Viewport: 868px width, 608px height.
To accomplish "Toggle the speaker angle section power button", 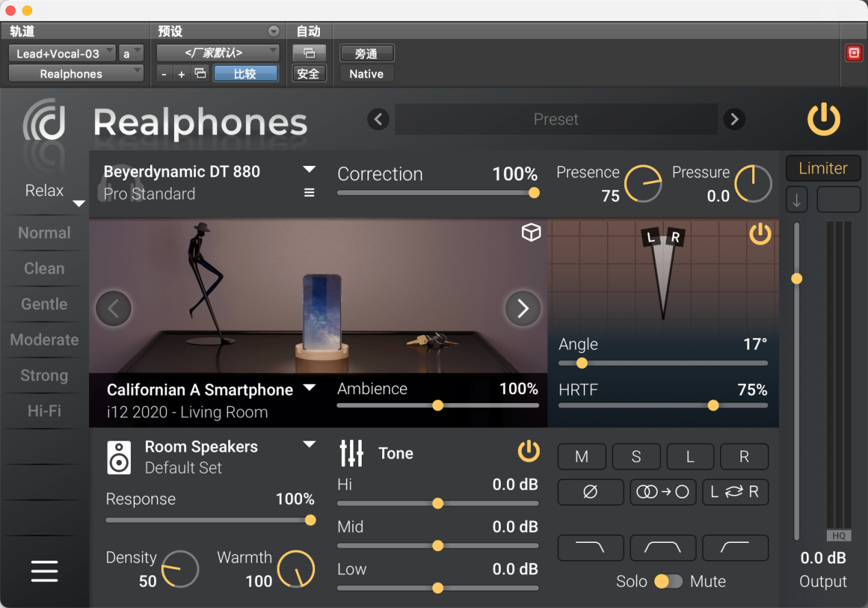I will coord(760,234).
